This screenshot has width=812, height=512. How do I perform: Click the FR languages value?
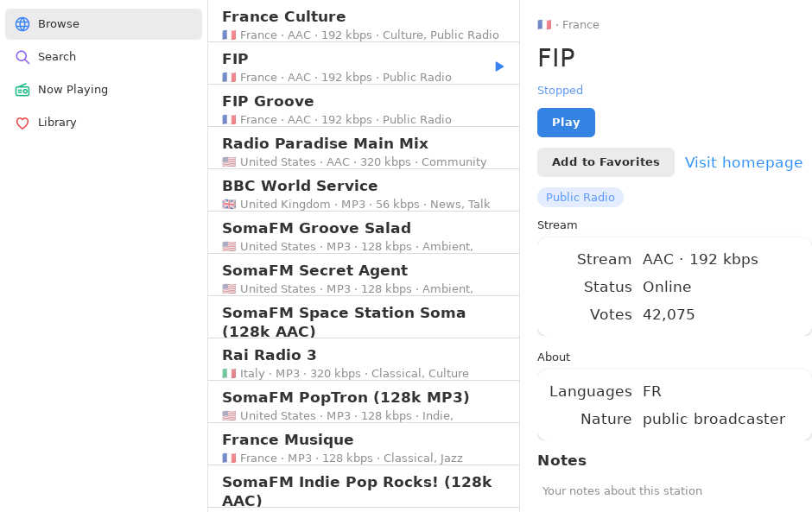coord(651,391)
